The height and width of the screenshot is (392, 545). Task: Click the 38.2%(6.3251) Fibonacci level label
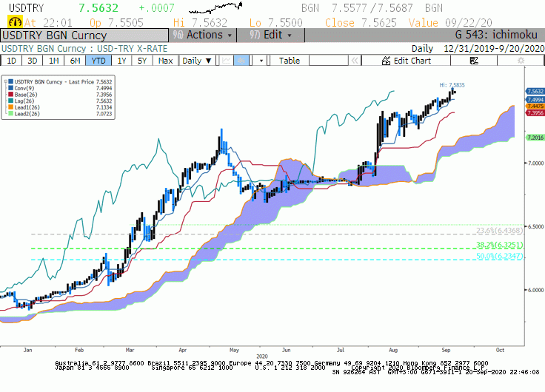coord(500,245)
